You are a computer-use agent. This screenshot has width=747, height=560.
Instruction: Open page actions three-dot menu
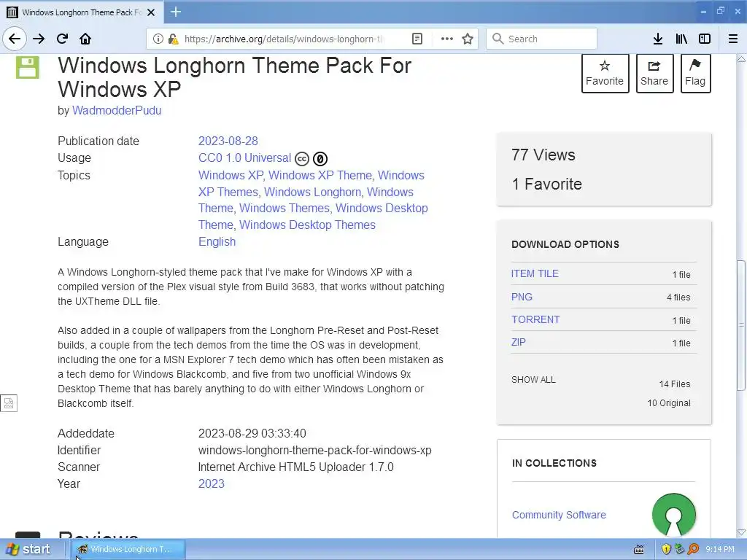pos(446,39)
